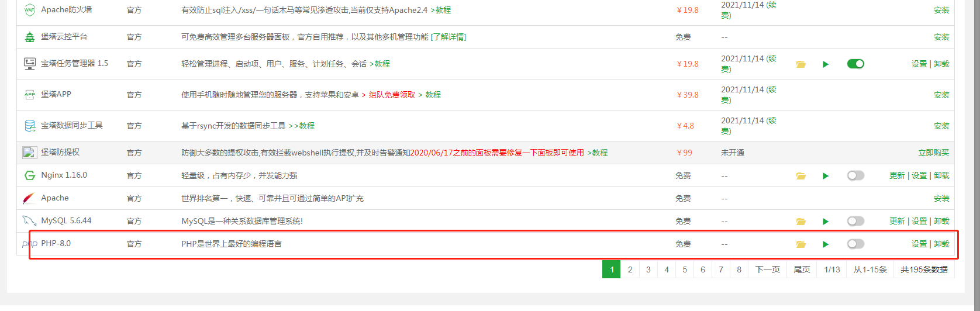This screenshot has width=980, height=311.
Task: Click the 宝塔任务管理器 monitor icon
Action: tap(29, 64)
